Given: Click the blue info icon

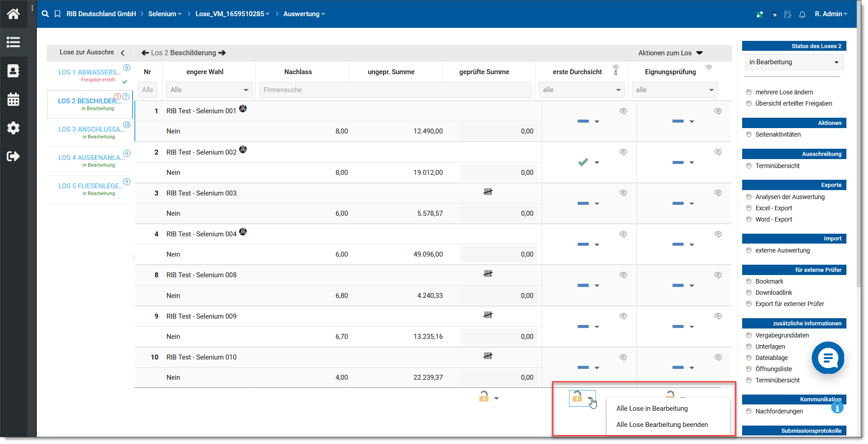Looking at the screenshot, I should click(x=837, y=408).
